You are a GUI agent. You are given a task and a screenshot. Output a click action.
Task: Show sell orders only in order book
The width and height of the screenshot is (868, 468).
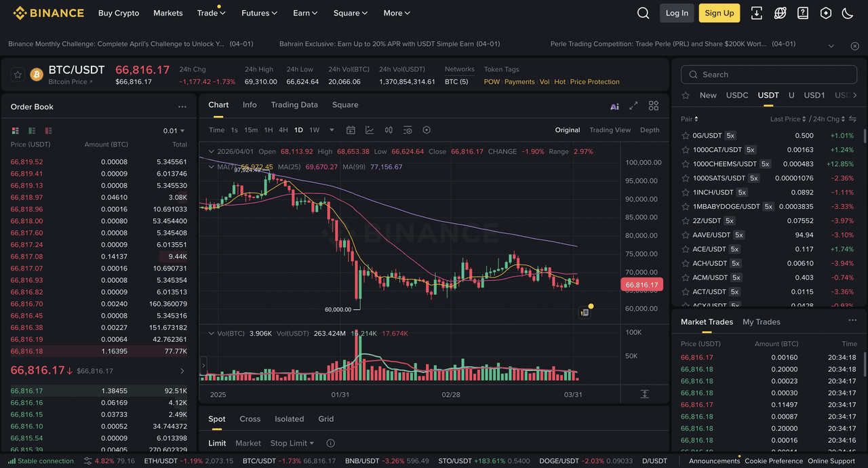48,131
